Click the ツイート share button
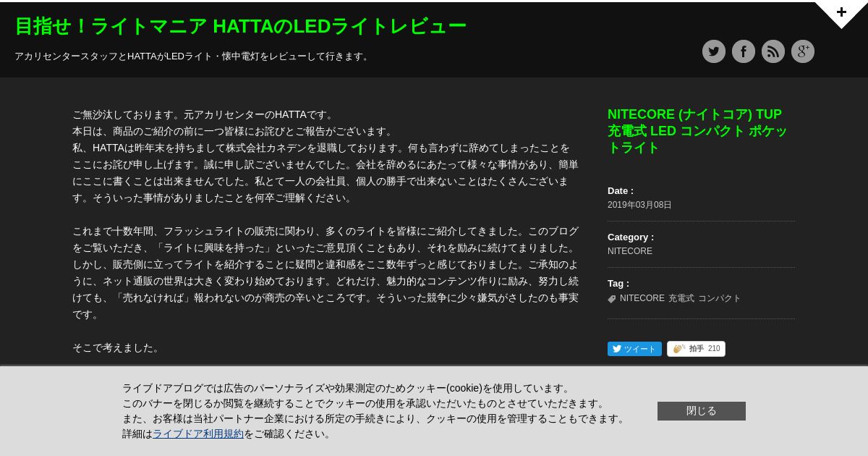 click(634, 349)
